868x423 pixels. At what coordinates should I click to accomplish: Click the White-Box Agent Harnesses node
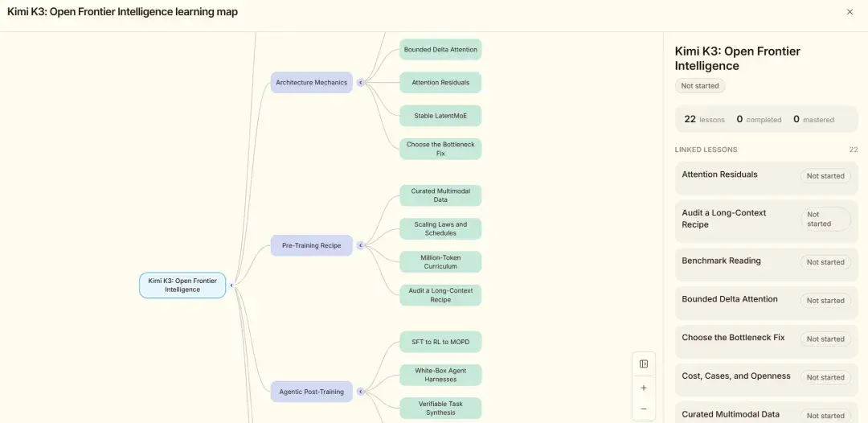pos(440,375)
